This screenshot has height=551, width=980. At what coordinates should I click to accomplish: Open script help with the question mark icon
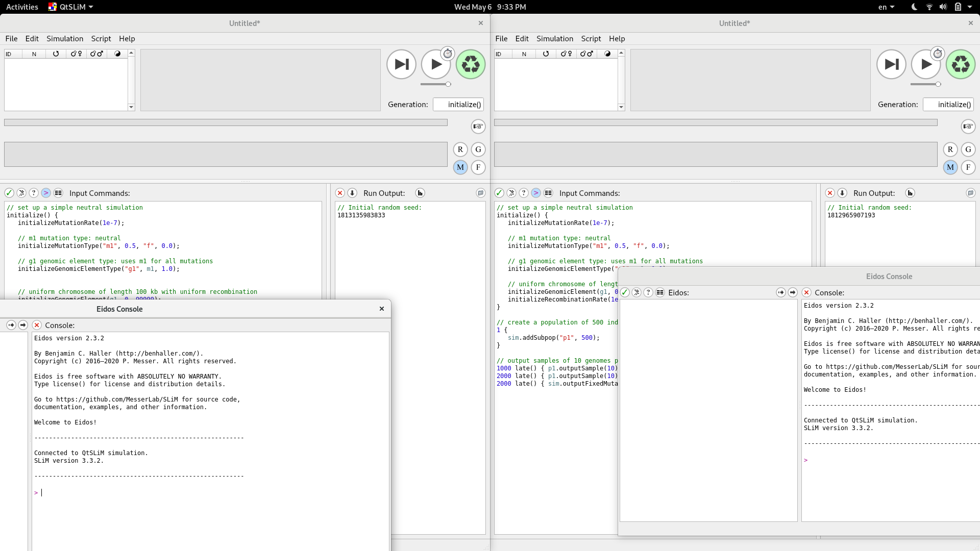pyautogui.click(x=33, y=193)
